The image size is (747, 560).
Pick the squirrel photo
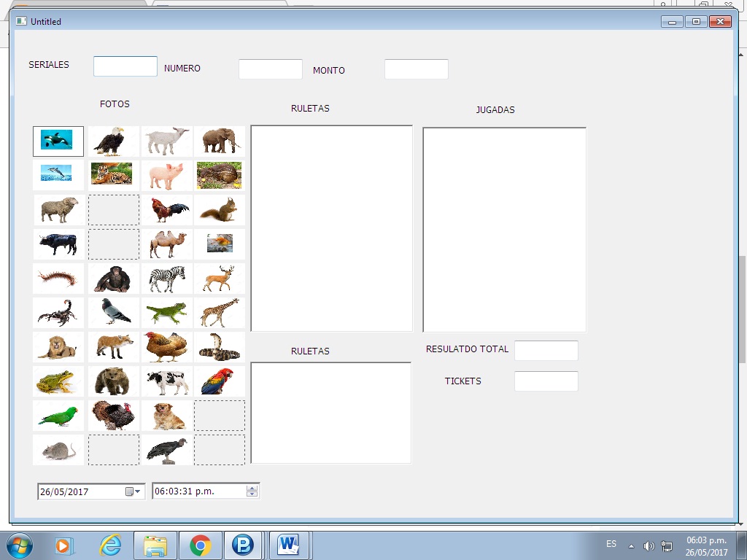coord(219,209)
